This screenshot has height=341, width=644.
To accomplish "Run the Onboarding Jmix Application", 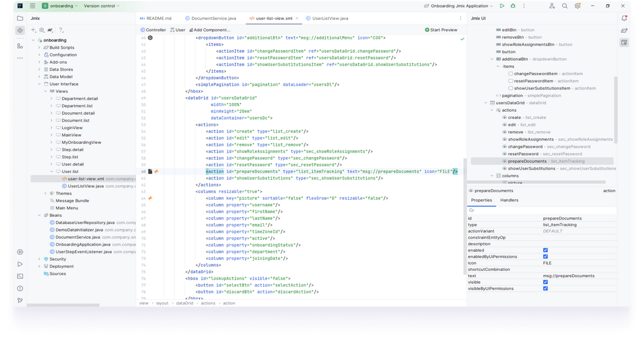I will [x=502, y=6].
